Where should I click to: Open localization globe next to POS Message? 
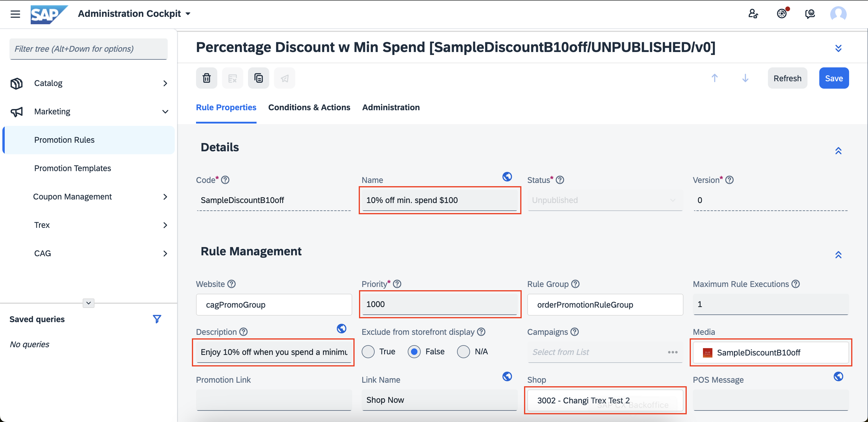click(838, 376)
